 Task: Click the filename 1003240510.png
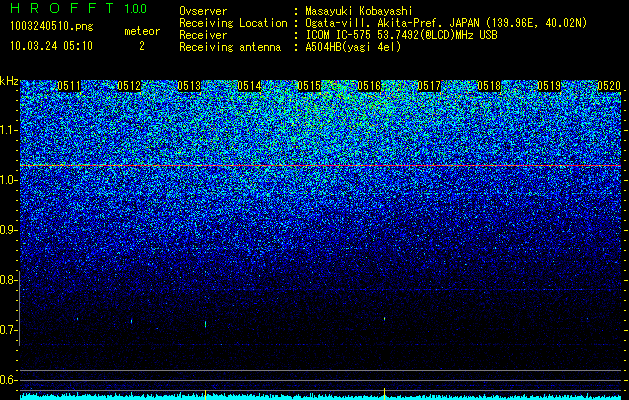(52, 26)
